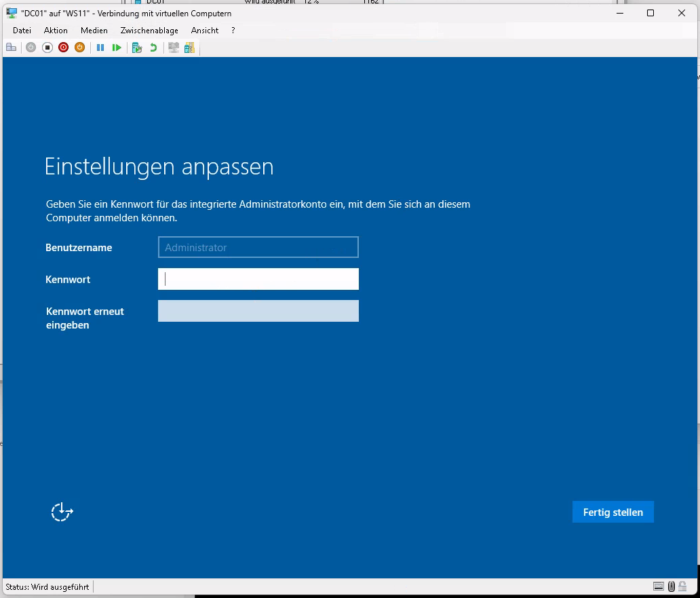Open the Medien menu
This screenshot has width=700, height=598.
(94, 30)
